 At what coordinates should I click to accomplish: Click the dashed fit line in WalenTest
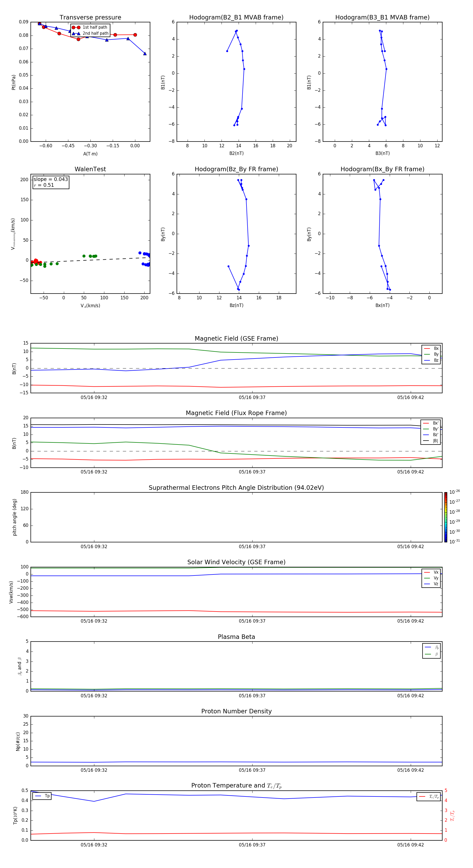tap(90, 260)
